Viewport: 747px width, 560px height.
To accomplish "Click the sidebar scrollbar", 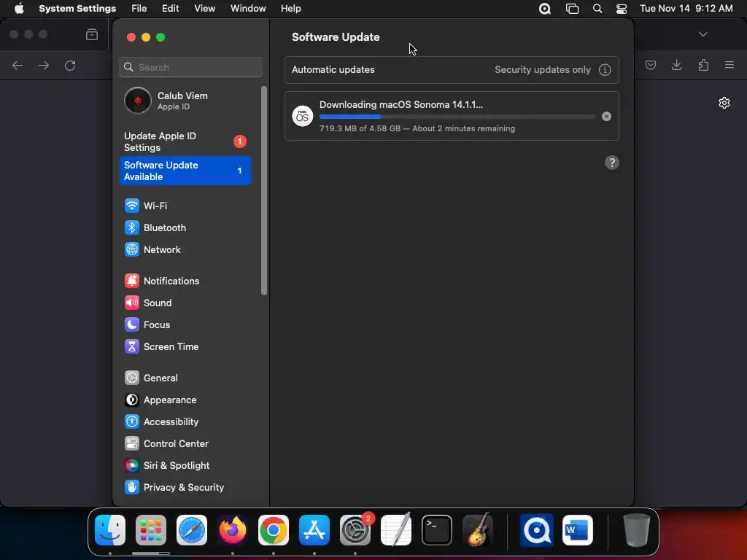I will click(x=264, y=190).
